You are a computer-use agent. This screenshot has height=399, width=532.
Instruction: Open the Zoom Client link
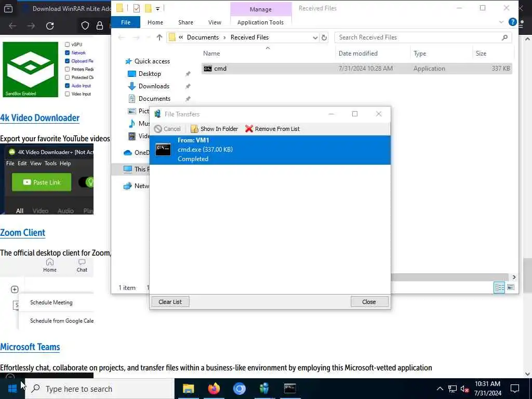click(22, 233)
